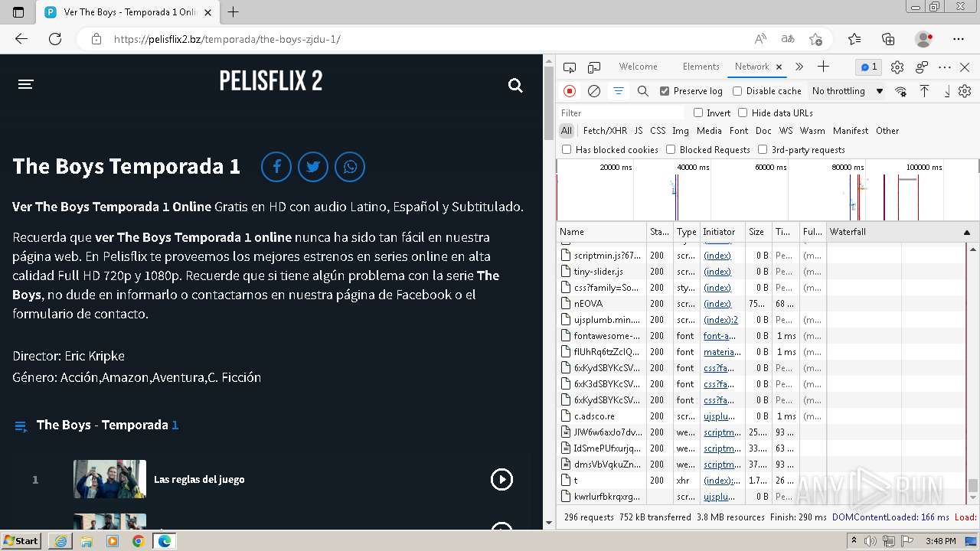Click the Las reglas del juego title

click(199, 480)
